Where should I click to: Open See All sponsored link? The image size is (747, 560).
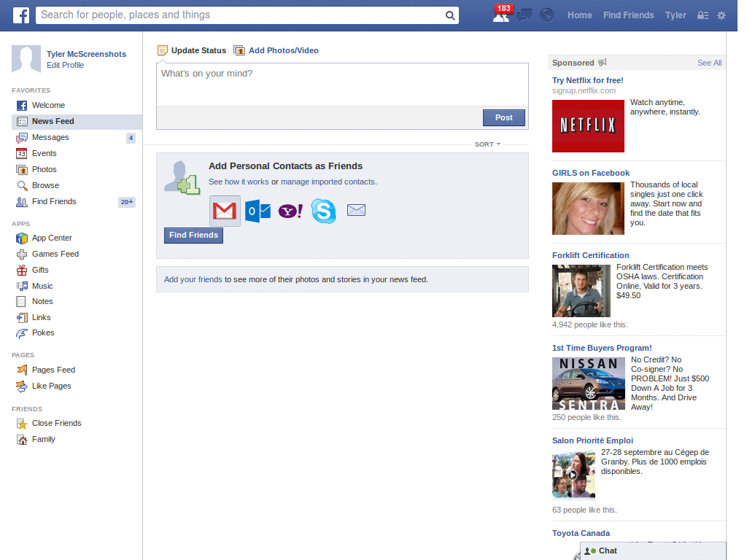pos(709,63)
